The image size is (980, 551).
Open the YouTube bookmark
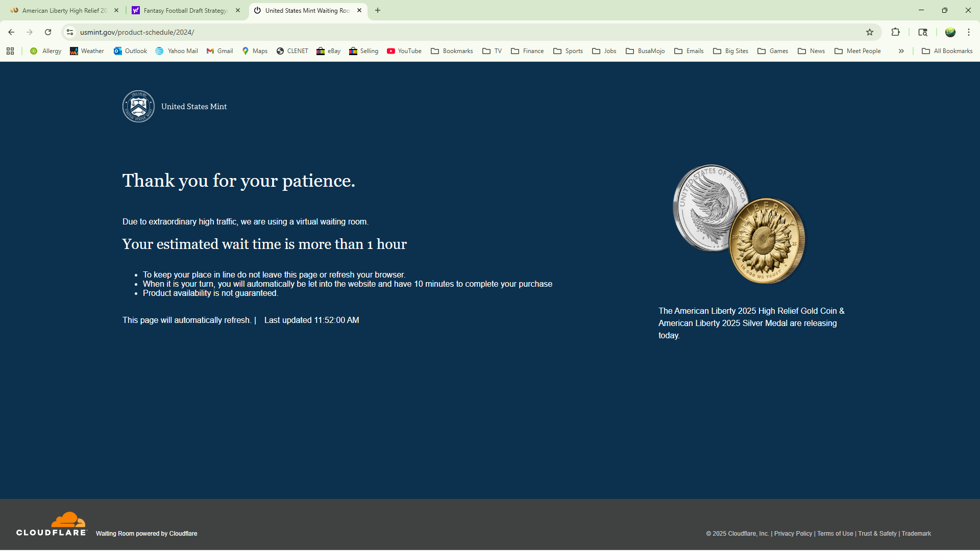404,51
